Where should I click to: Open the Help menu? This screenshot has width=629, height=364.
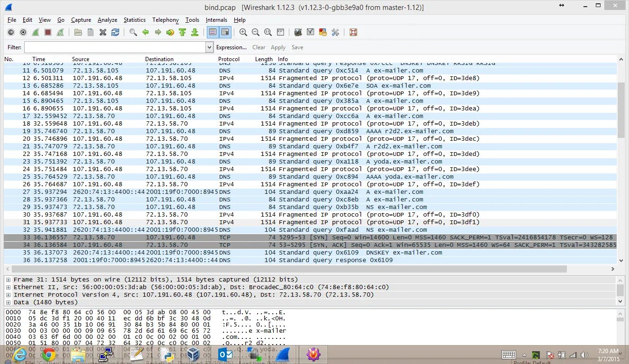tap(240, 20)
